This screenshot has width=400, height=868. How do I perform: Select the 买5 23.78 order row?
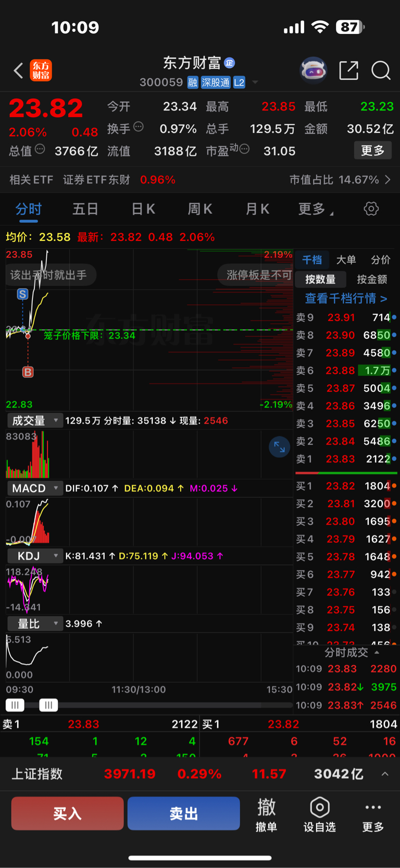point(346,557)
